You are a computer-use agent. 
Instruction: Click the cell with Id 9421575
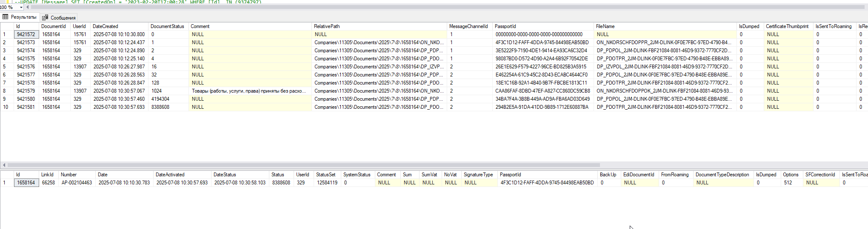click(26, 59)
